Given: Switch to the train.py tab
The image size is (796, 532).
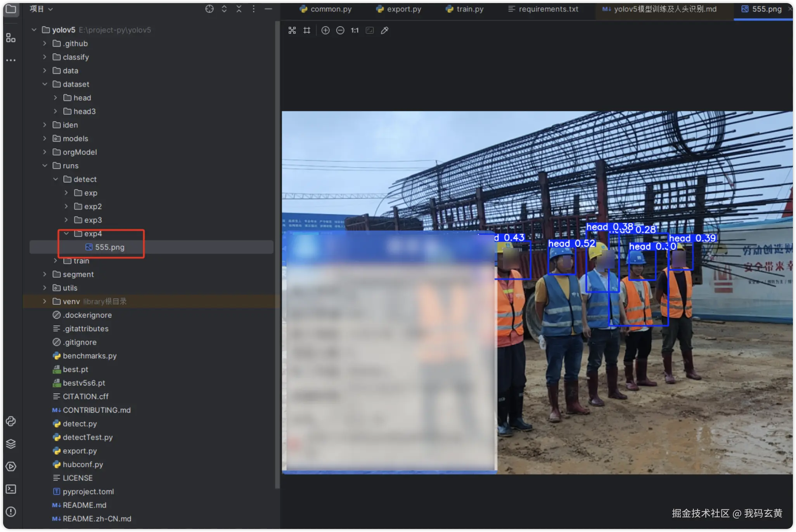Looking at the screenshot, I should [x=465, y=9].
